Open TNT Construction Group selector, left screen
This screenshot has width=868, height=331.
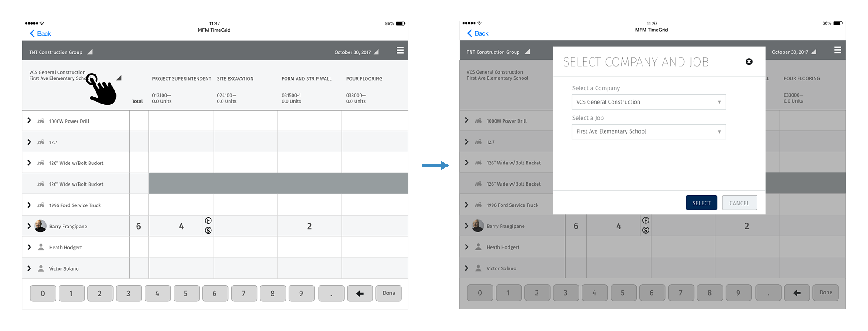point(61,52)
